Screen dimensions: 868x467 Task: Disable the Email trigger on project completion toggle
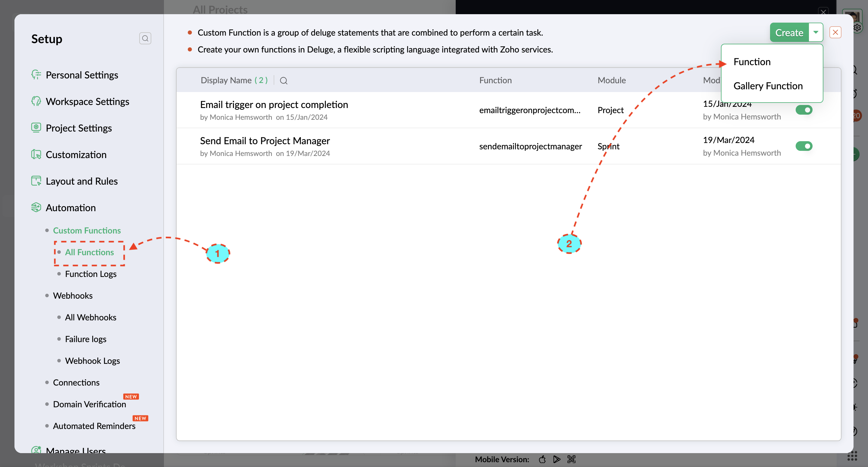pos(804,110)
